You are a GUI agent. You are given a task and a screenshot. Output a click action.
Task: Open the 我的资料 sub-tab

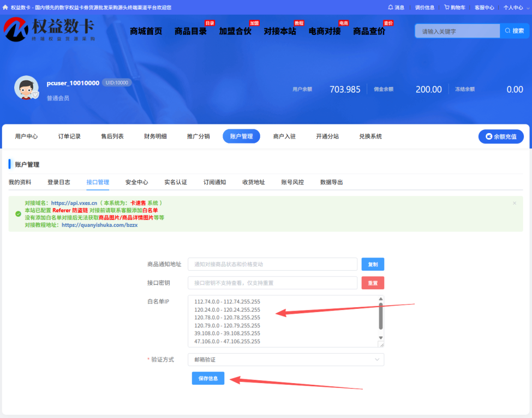pos(20,182)
